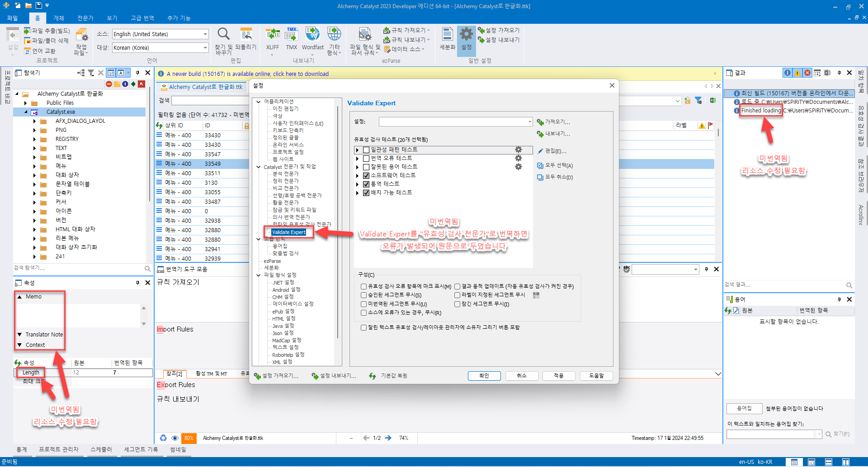This screenshot has width=868, height=467.
Task: Open the File menu tab
Action: point(12,18)
